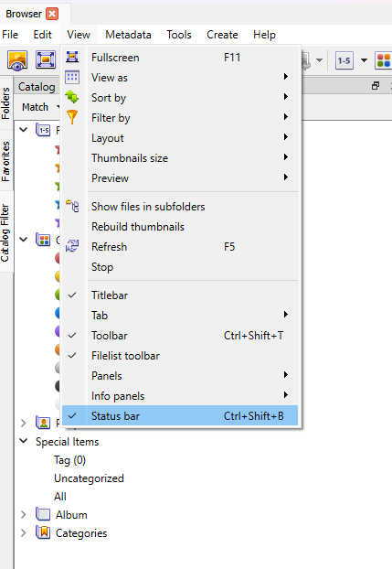Click the Refresh icon in menu

(x=72, y=246)
